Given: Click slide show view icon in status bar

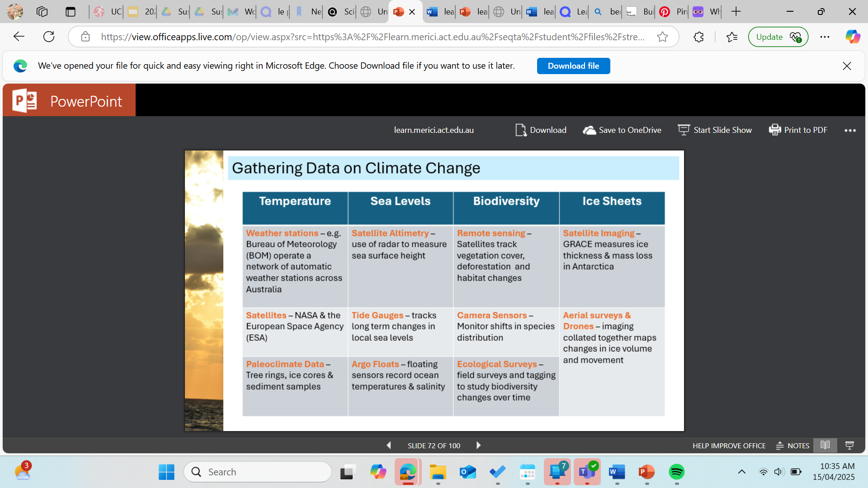Looking at the screenshot, I should (x=849, y=446).
